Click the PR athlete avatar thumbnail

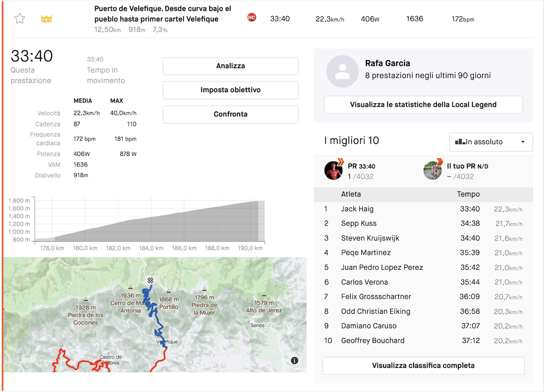334,171
